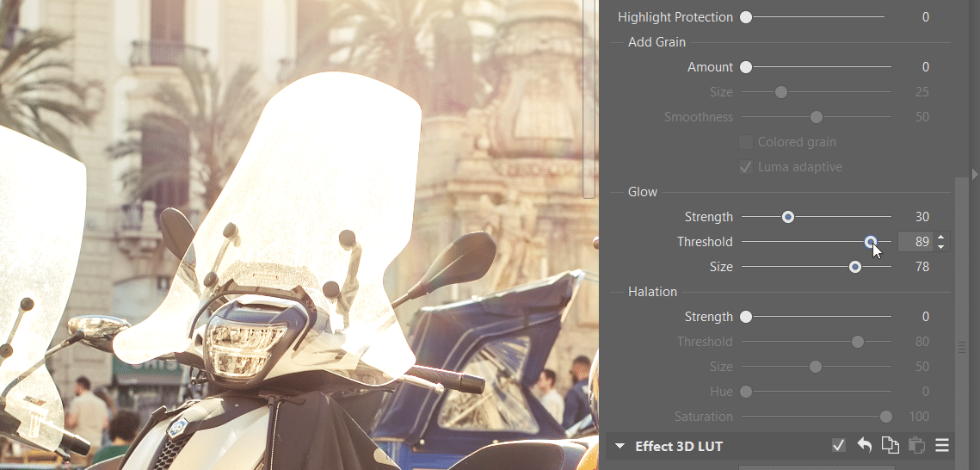Image resolution: width=980 pixels, height=470 pixels.
Task: Click the image preview vertical scrollbar
Action: point(589,99)
